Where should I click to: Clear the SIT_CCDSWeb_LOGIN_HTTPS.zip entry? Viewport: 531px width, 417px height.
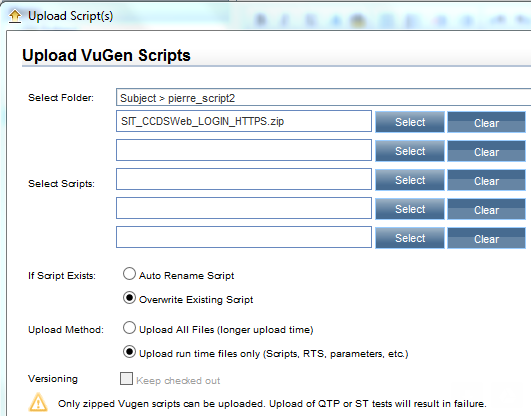[x=486, y=122]
